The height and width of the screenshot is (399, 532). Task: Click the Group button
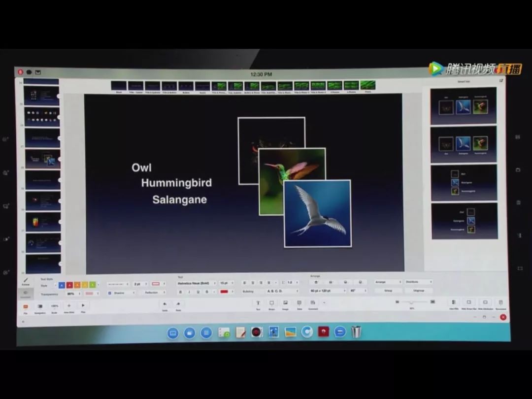(x=388, y=291)
